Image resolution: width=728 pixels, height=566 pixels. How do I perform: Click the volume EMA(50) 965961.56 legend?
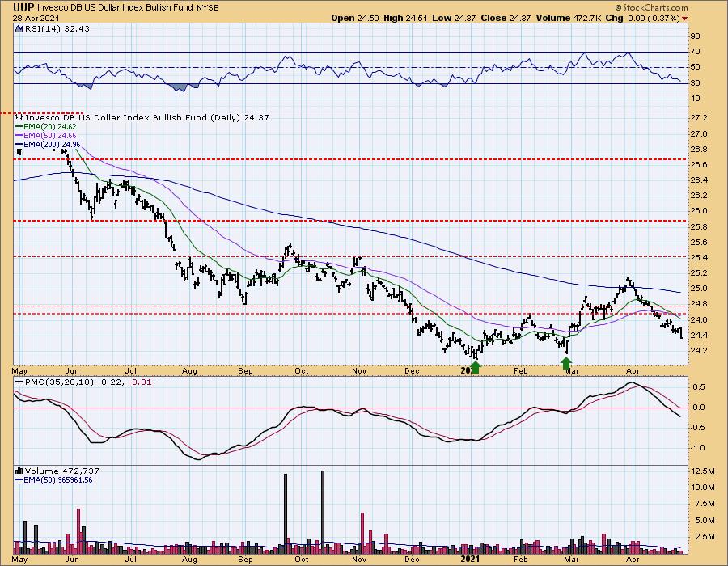pyautogui.click(x=54, y=480)
